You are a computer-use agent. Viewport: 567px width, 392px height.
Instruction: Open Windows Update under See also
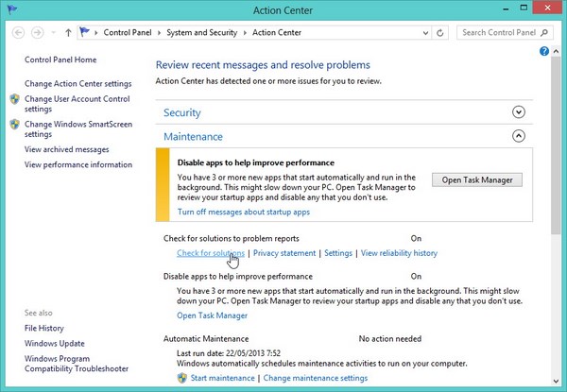tap(54, 343)
